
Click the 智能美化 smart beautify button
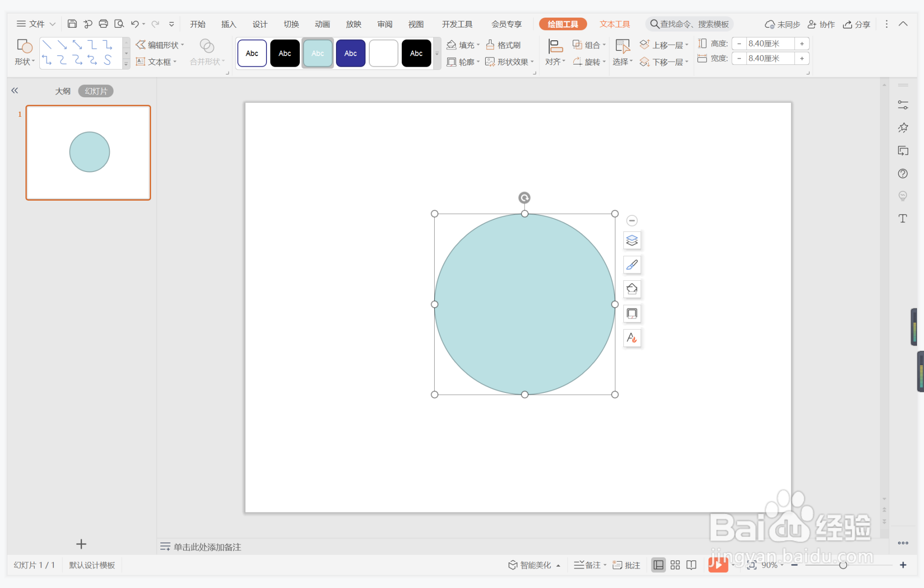(x=534, y=565)
